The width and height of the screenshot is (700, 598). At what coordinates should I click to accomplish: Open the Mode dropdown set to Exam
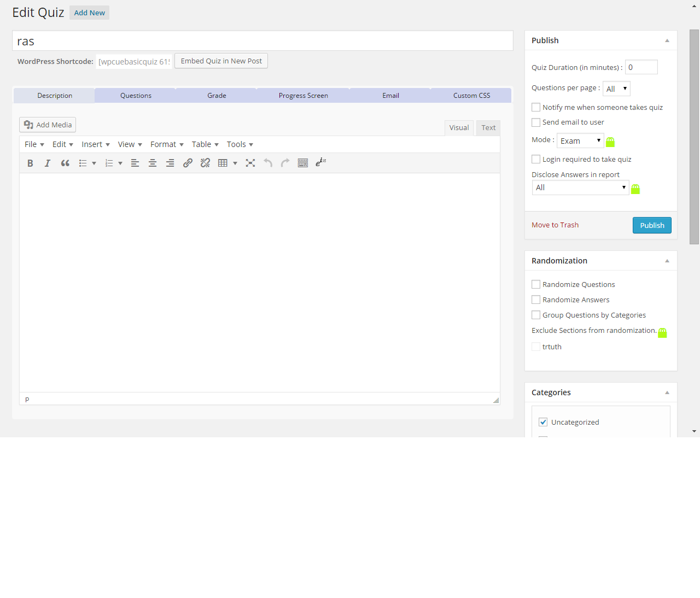(x=580, y=140)
